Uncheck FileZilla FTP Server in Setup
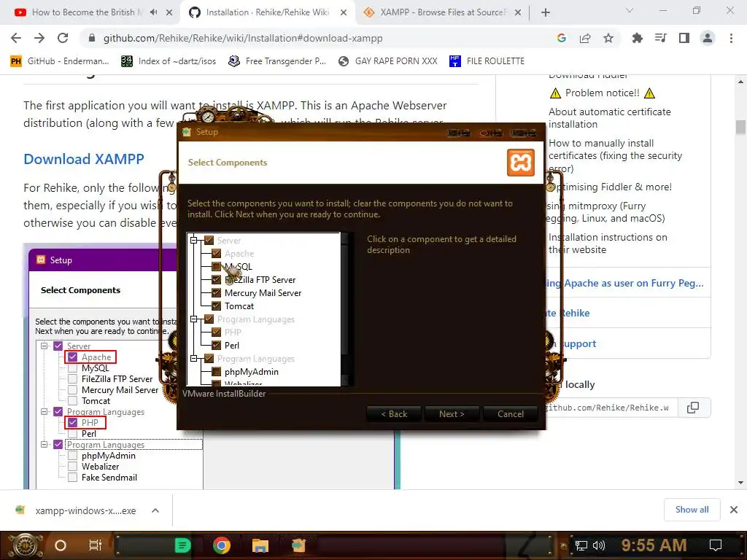Viewport: 747px width, 560px height. pyautogui.click(x=216, y=280)
